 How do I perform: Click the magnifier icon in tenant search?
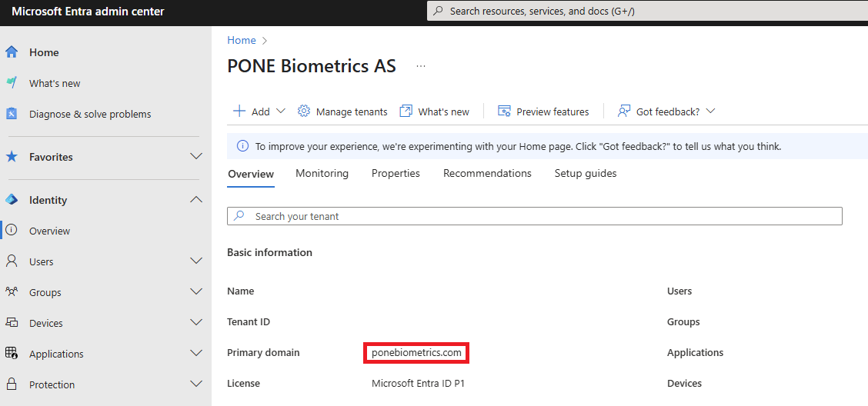coord(239,216)
